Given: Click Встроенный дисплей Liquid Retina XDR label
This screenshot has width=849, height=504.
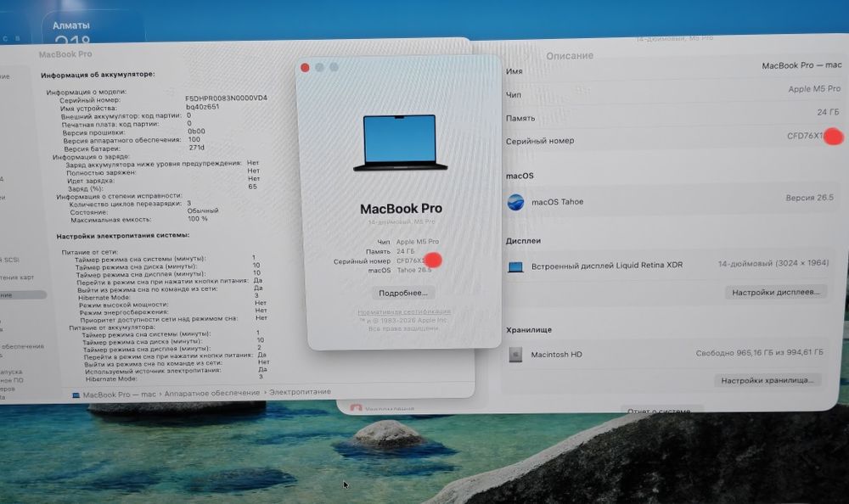Looking at the screenshot, I should point(607,266).
